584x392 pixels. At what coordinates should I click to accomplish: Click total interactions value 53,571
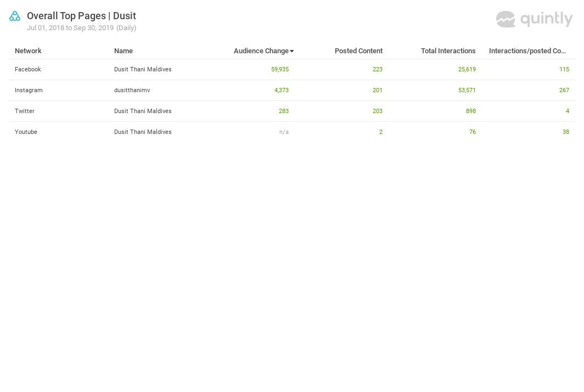[x=467, y=90]
